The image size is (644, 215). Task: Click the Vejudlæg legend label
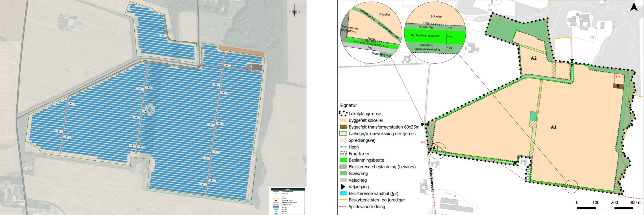pos(357,180)
